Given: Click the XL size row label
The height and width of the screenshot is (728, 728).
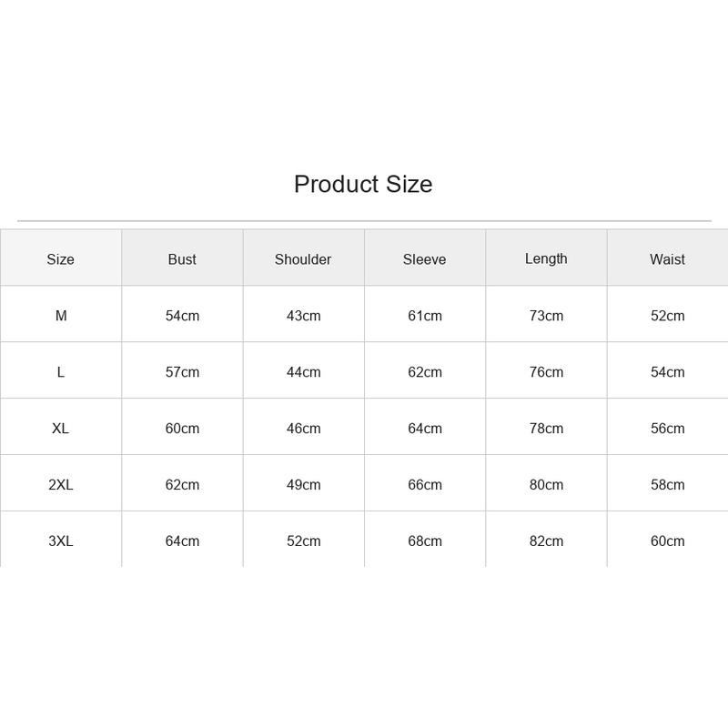Looking at the screenshot, I should [x=60, y=428].
